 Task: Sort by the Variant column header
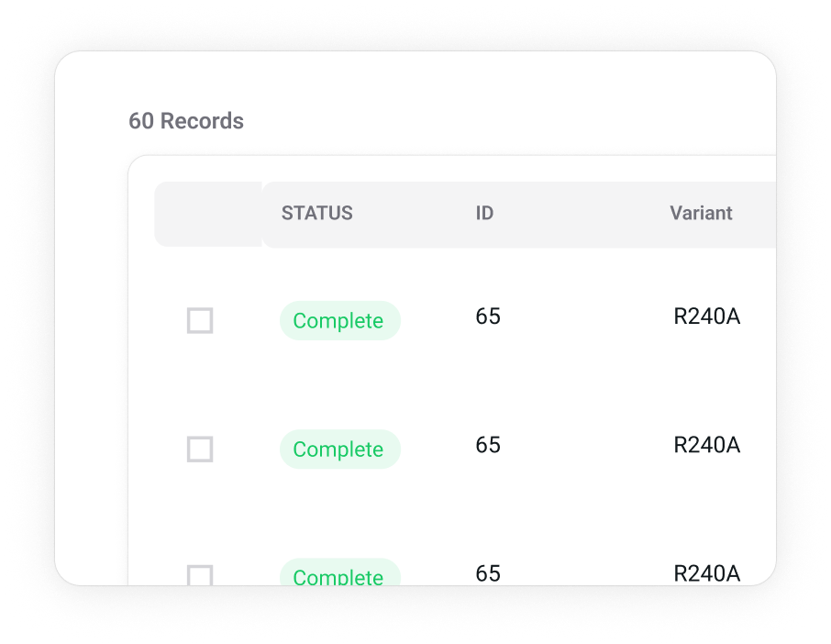coord(701,213)
